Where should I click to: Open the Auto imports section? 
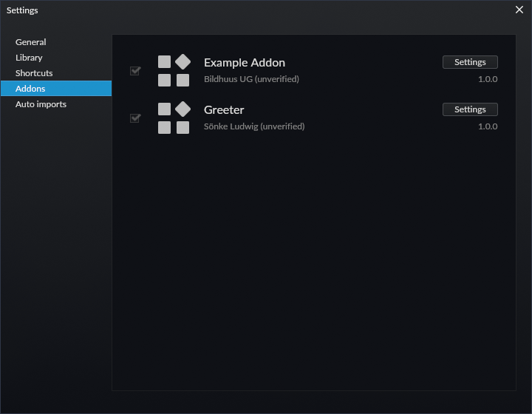[x=41, y=104]
